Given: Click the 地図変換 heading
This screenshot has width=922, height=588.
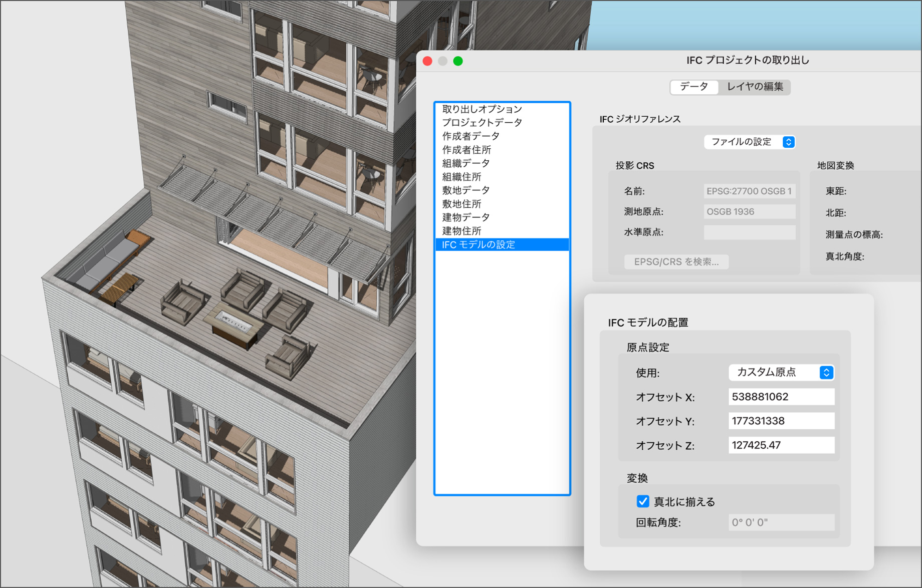Looking at the screenshot, I should pos(835,165).
